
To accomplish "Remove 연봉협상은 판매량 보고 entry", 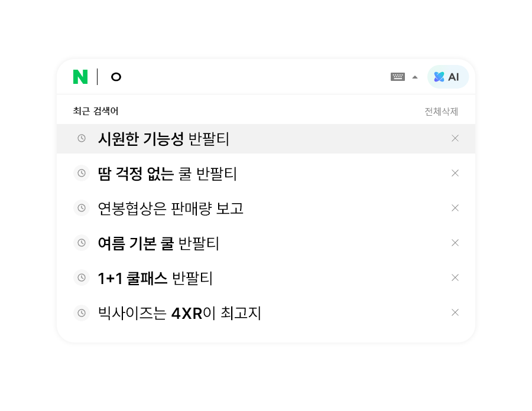I will point(455,208).
